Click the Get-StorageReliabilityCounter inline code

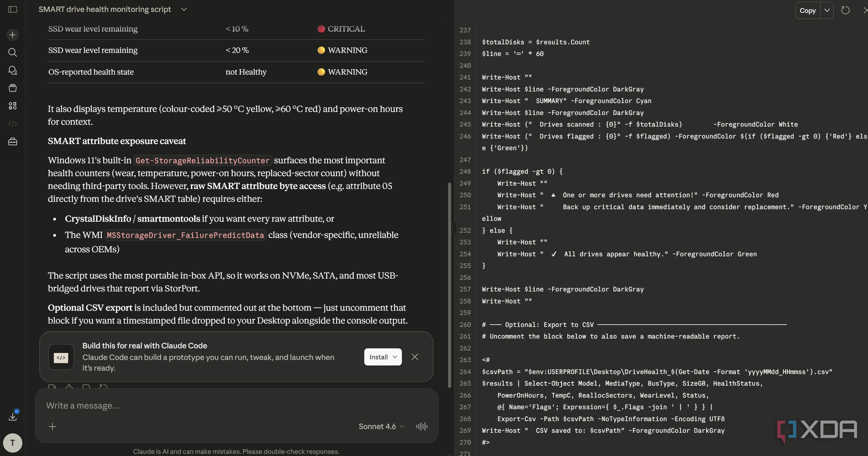[x=202, y=161]
